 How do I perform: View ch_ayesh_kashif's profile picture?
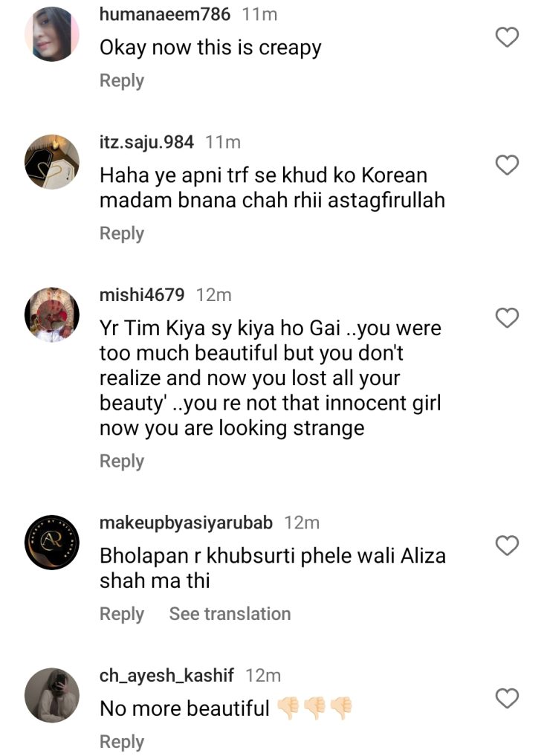52,695
